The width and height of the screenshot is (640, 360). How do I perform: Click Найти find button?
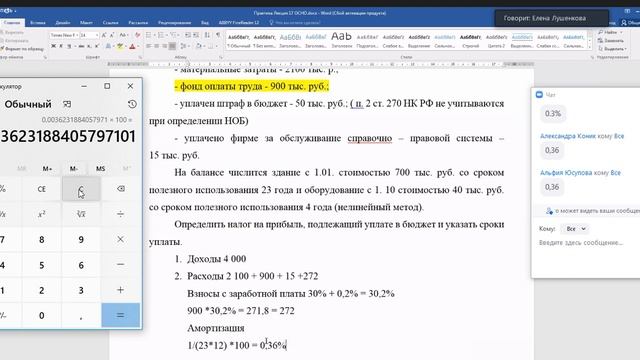pos(610,32)
